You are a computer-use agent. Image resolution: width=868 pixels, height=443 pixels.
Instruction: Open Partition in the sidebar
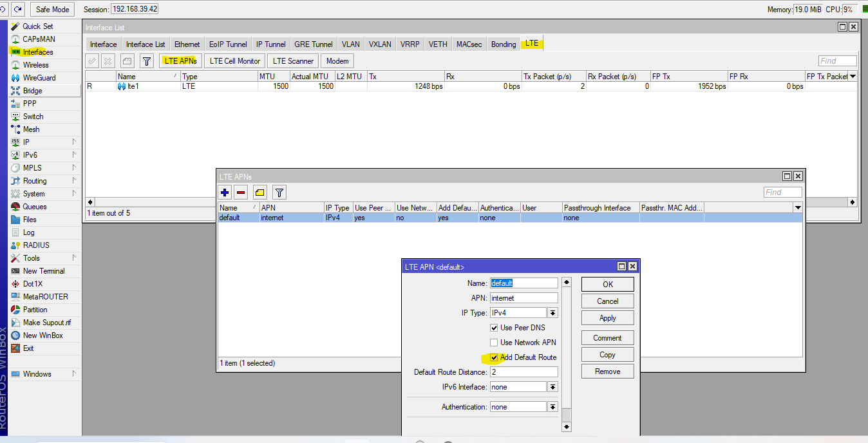(35, 310)
